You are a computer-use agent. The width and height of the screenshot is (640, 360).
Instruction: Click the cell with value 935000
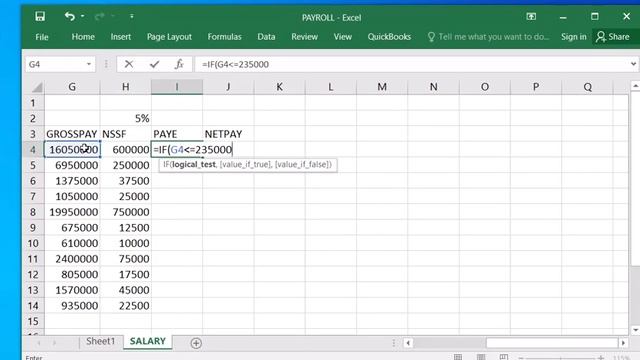[x=72, y=306]
